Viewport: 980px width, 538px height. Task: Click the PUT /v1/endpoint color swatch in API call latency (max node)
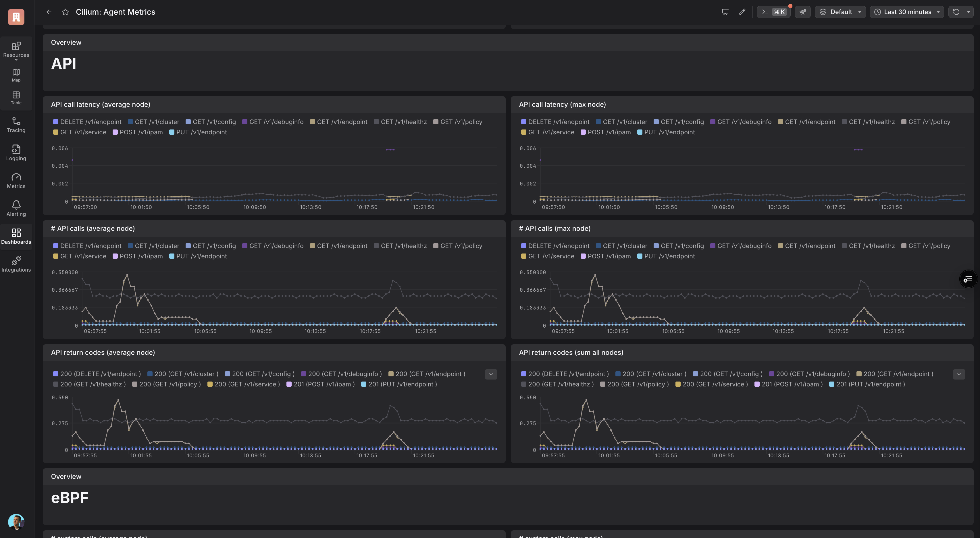[640, 132]
